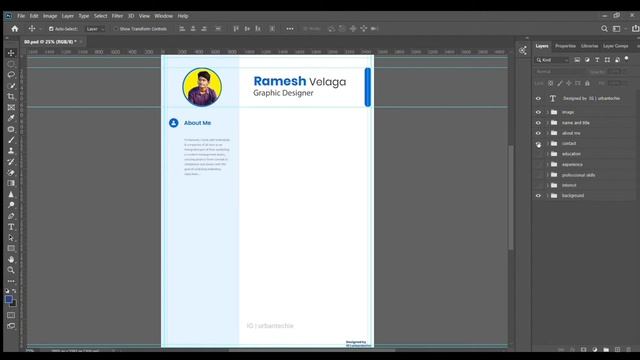Open the Window menu

click(164, 16)
